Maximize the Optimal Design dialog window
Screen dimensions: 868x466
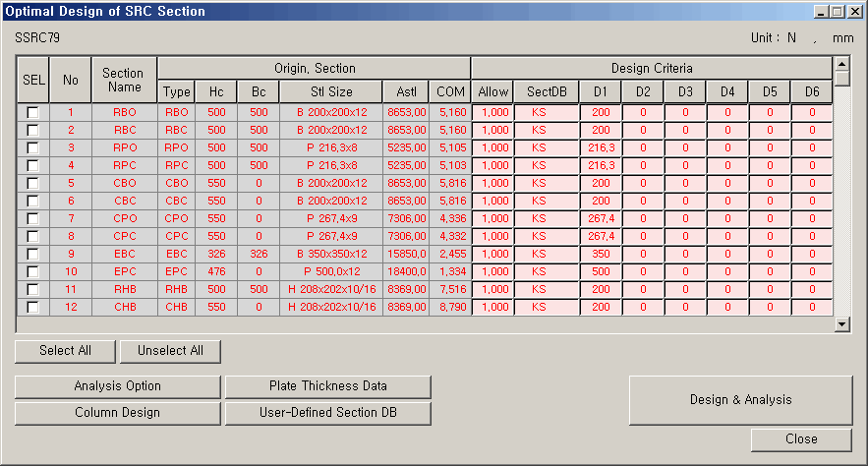(838, 11)
